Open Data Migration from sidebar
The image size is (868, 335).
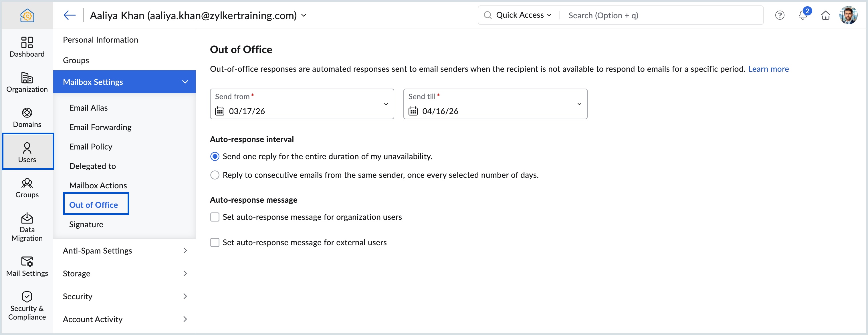tap(27, 227)
